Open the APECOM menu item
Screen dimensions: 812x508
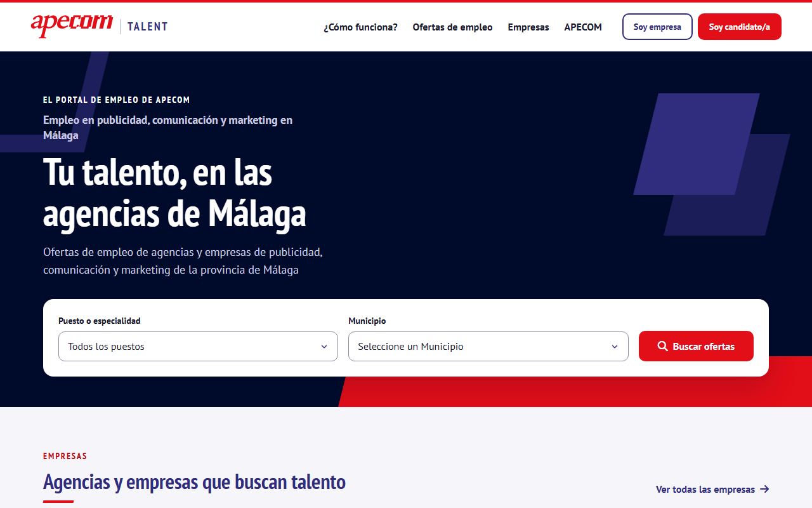(583, 27)
